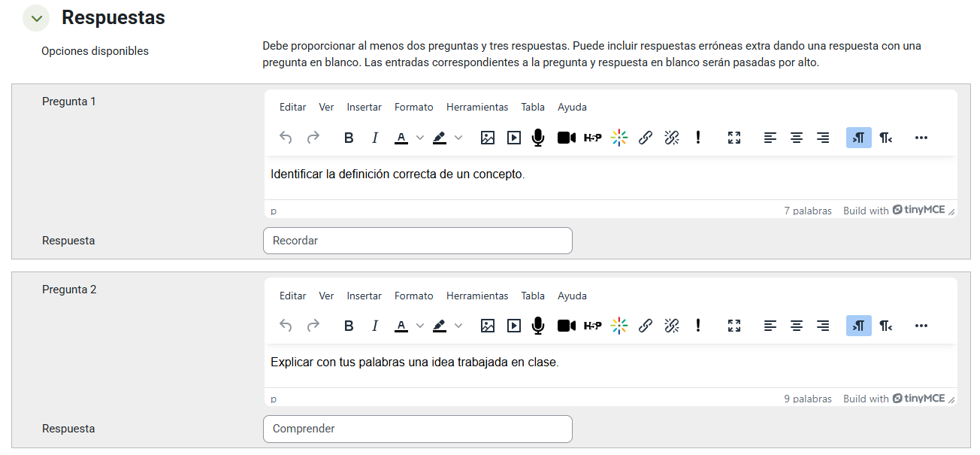Reveal more toolbar options in Pregunta 2
Viewport: 980px width, 455px height.
pos(921,326)
